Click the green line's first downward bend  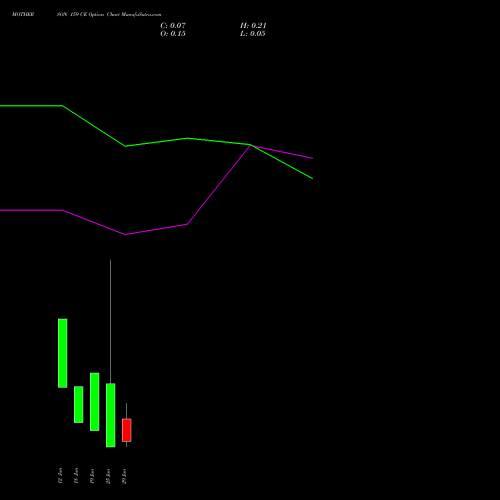[63, 106]
